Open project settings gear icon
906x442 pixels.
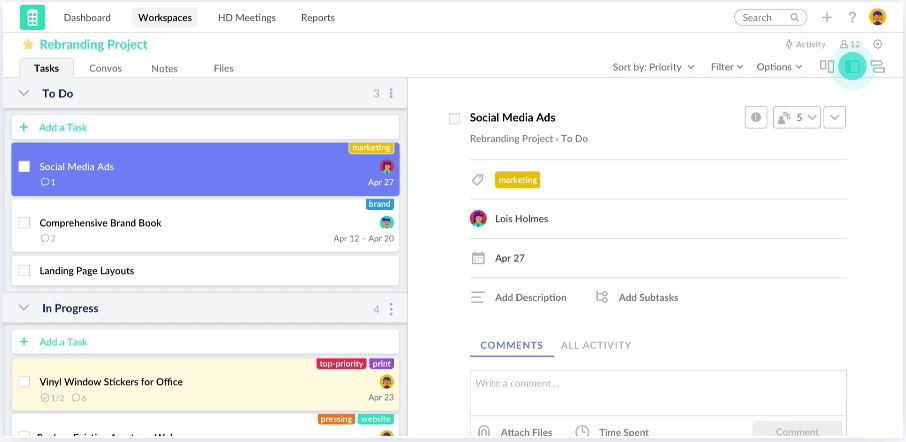point(878,44)
